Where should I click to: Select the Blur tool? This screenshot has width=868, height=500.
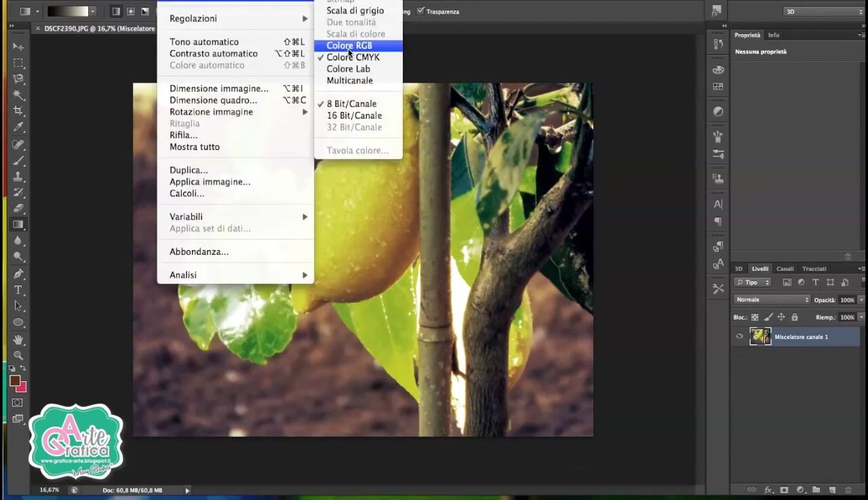tap(18, 241)
